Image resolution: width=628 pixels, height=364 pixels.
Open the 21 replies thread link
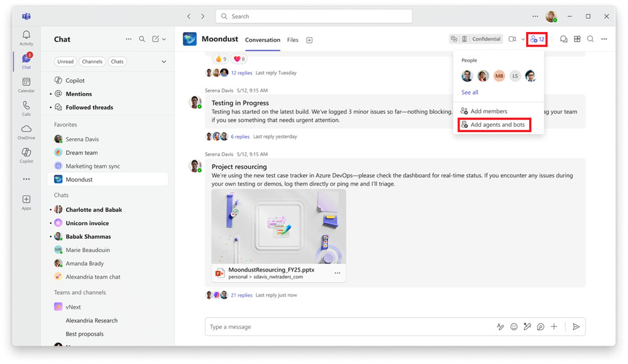pos(241,295)
